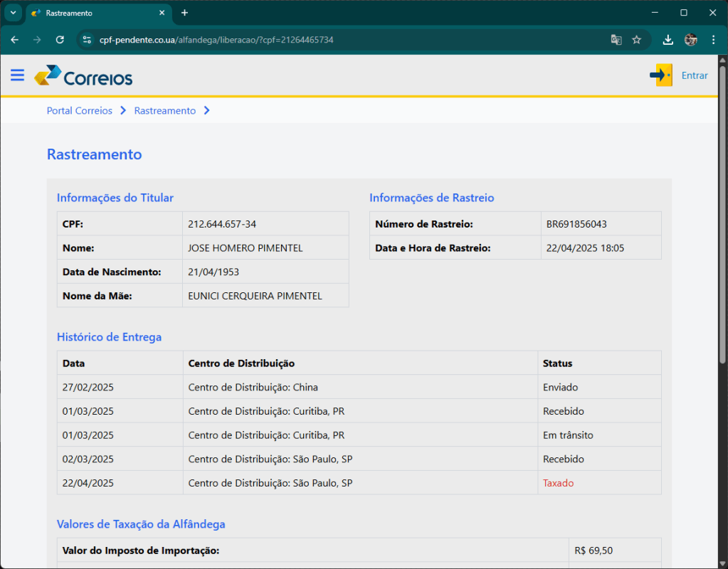Screen dimensions: 728x569
Task: Bookmark this page with the star icon
Action: coord(637,40)
